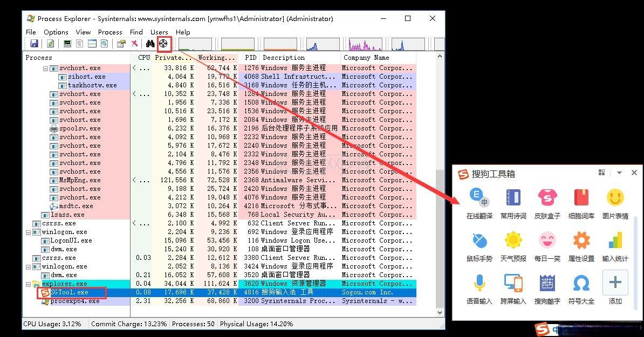Open the Sogou toolbox dropdown arrow

pyautogui.click(x=619, y=173)
